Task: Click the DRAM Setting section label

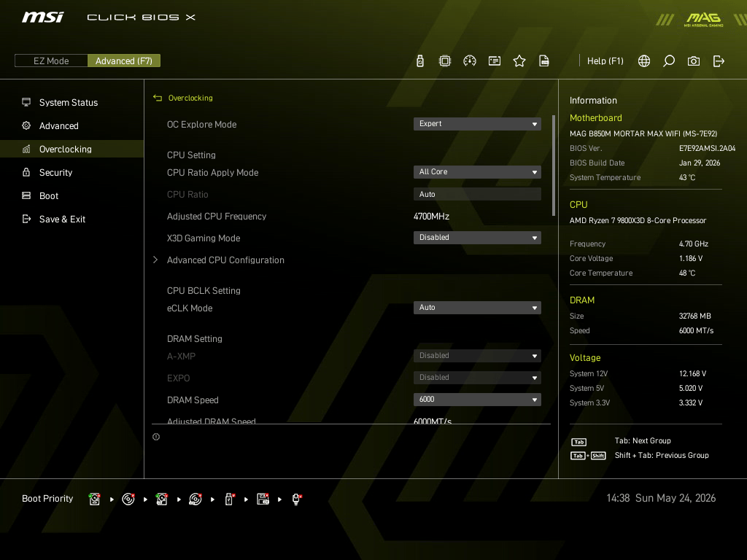Action: point(194,338)
